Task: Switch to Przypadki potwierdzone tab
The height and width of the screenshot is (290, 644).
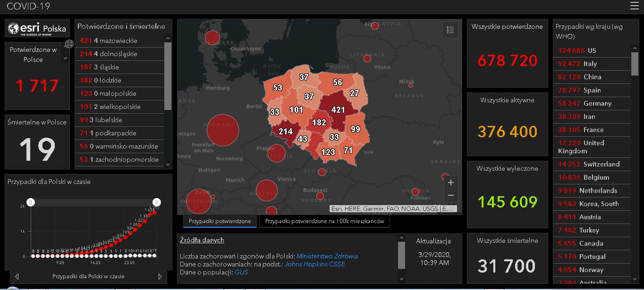Action: pos(220,221)
